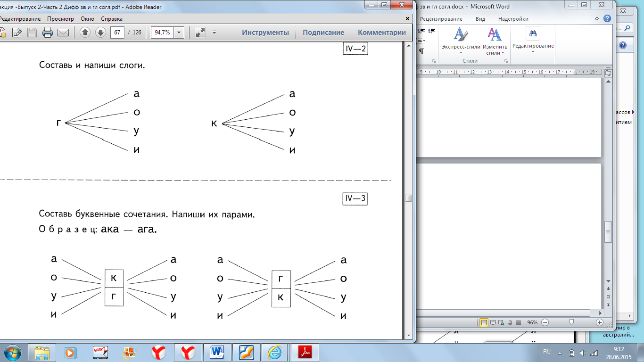The height and width of the screenshot is (362, 644).
Task: Close the document with the menu bar X
Action: coord(408,19)
